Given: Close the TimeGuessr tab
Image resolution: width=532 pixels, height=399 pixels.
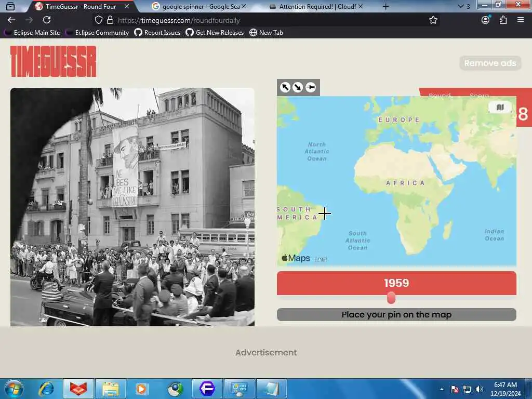Looking at the screenshot, I should 127,6.
